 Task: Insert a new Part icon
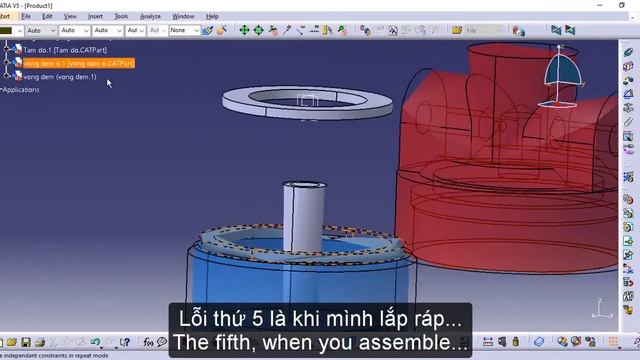click(628, 227)
